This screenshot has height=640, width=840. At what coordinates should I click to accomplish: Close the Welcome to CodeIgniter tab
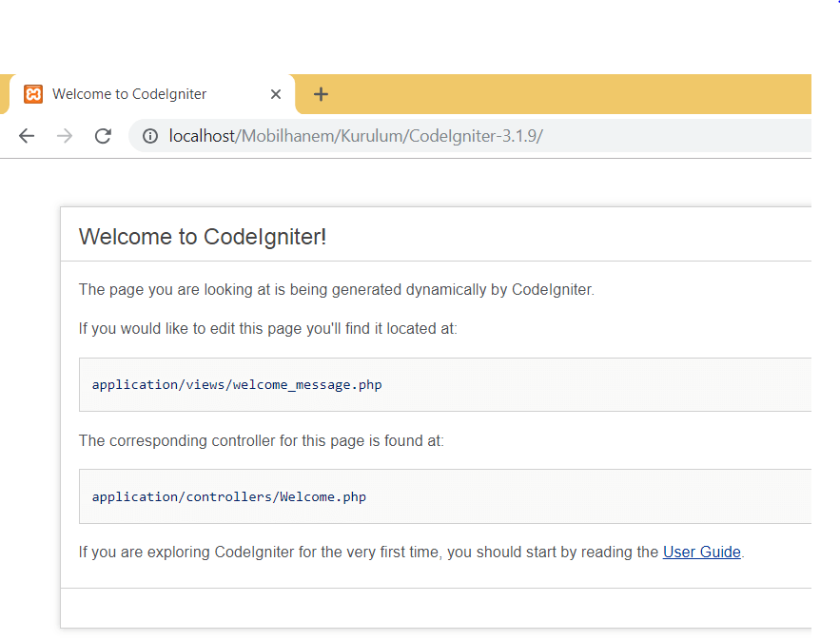(276, 94)
